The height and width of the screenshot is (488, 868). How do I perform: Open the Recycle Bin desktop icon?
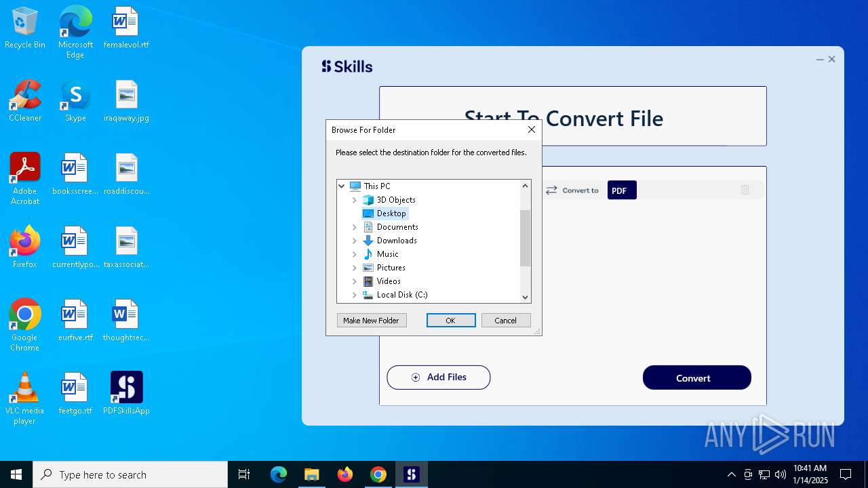click(25, 28)
